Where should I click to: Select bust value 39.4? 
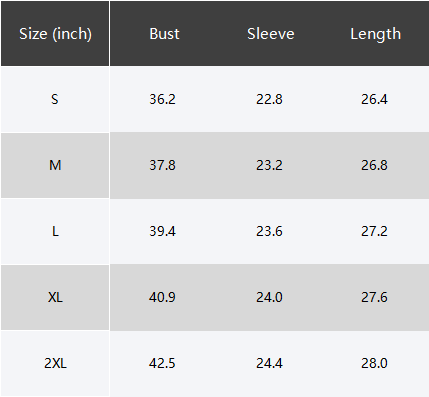click(162, 231)
